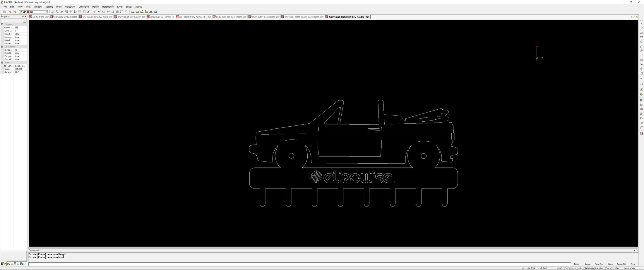Pick the Ellipse drawing tool
The width and height of the screenshot is (644, 270).
tap(641, 60)
